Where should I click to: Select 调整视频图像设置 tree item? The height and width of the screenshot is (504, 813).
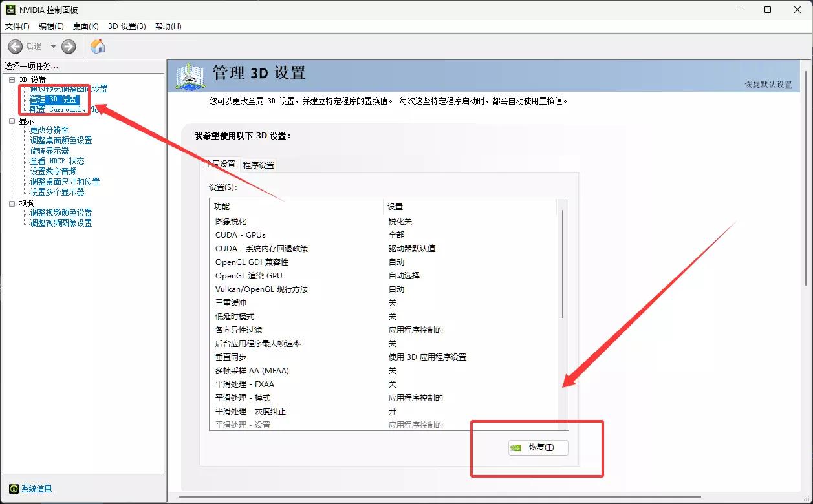61,224
